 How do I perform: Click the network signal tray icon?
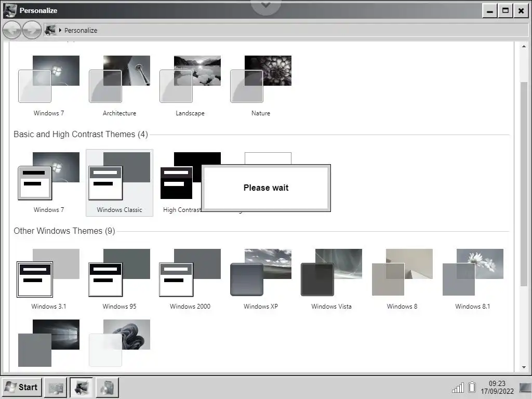click(x=458, y=388)
